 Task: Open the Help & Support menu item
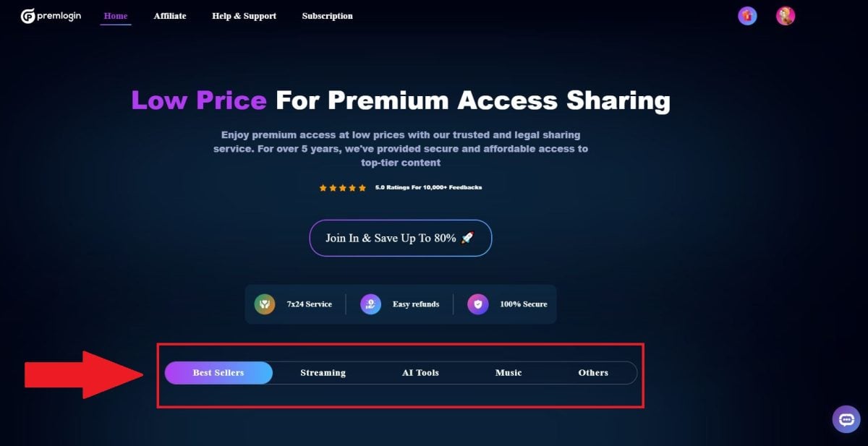(x=244, y=15)
